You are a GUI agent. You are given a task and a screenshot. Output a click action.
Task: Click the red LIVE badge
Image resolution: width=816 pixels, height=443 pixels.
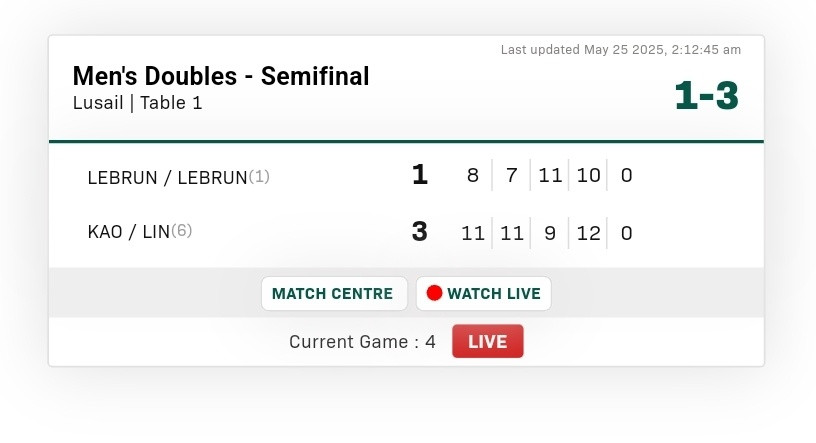pyautogui.click(x=487, y=341)
